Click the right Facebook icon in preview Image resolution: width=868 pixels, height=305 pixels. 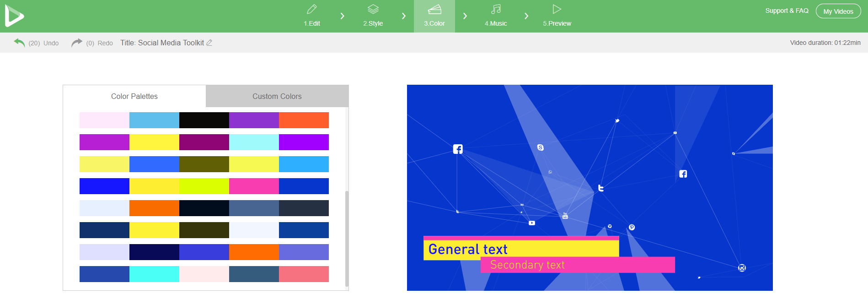click(x=683, y=174)
